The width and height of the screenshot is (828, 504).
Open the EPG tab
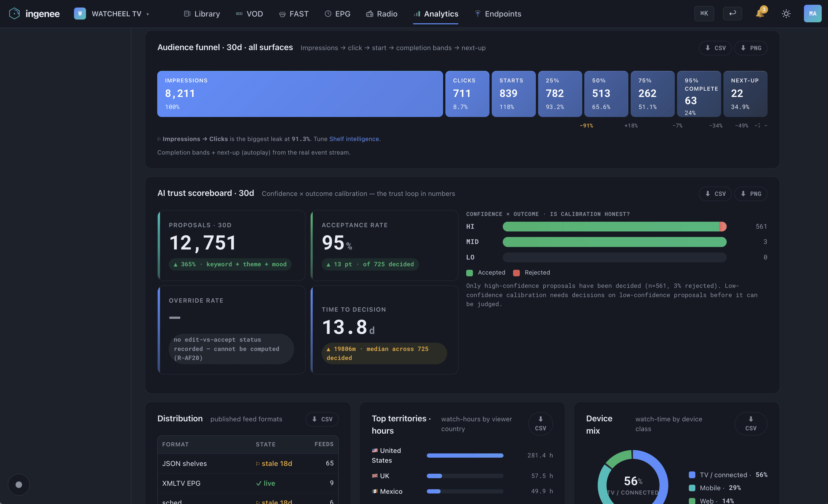(337, 14)
